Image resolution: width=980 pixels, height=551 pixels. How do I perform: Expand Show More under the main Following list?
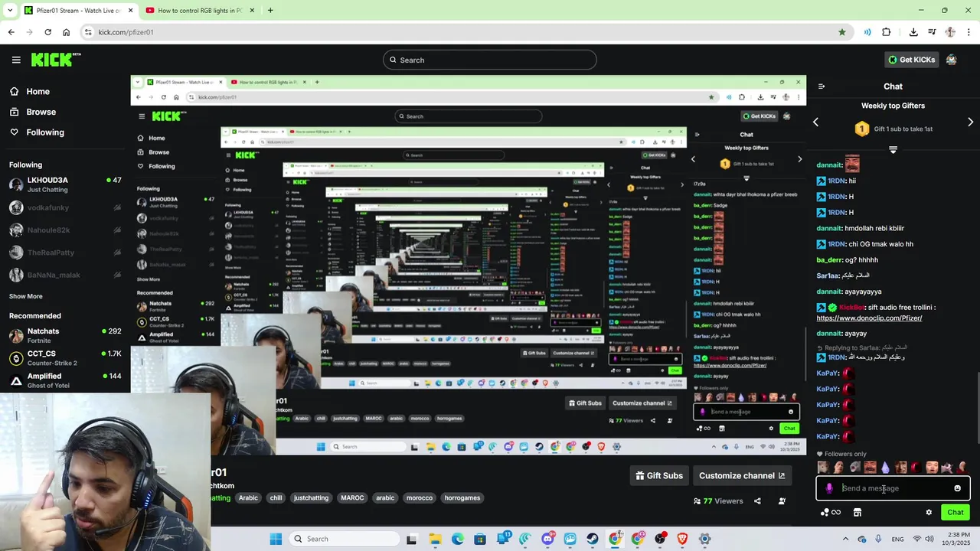point(26,296)
